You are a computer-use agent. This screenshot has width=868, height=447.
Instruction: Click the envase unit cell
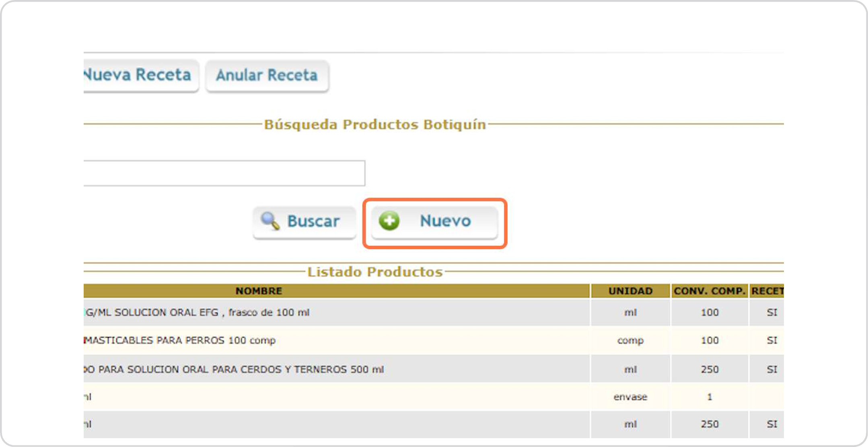[630, 397]
